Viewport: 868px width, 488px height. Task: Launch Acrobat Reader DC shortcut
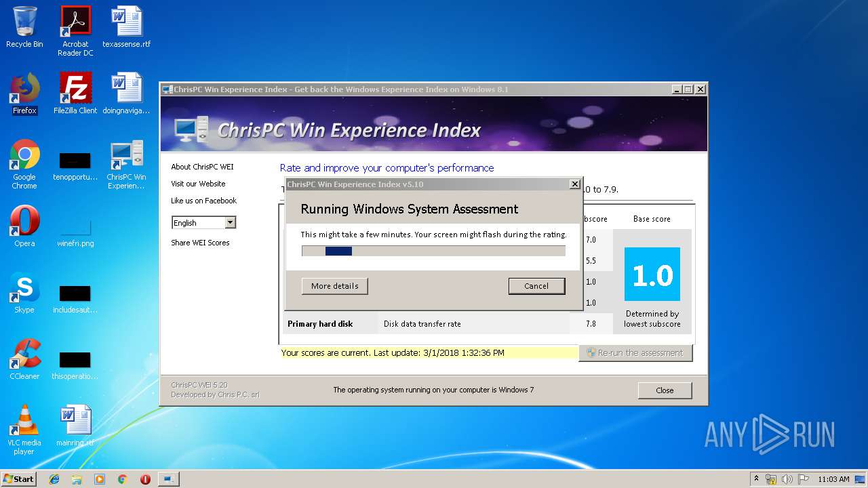pos(75,31)
